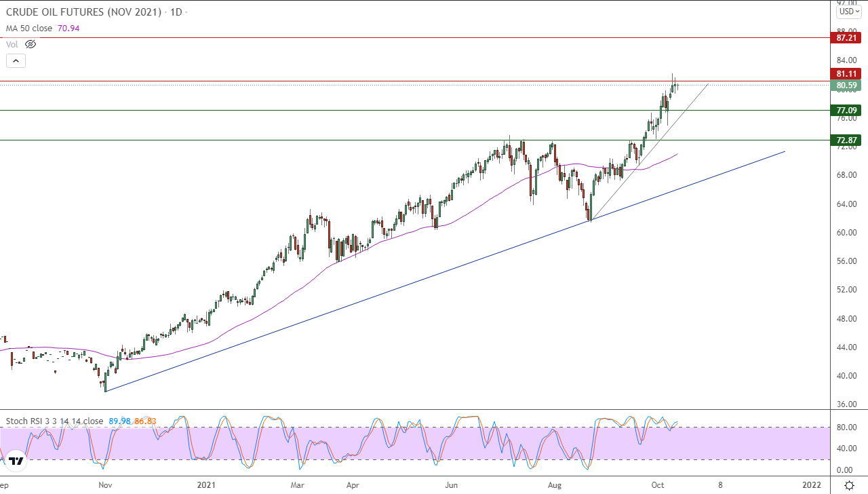Click the Mar label on time axis
This screenshot has height=494, width=868.
297,485
